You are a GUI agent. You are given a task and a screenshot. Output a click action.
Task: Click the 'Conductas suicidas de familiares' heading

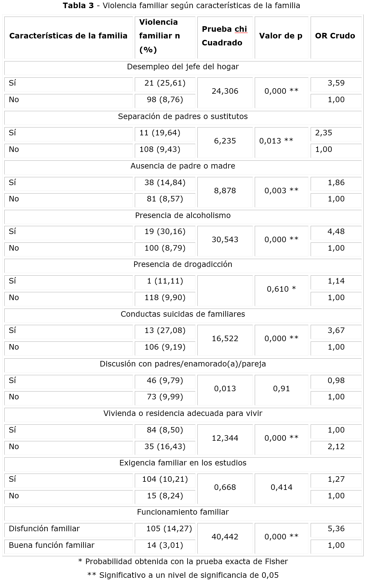click(183, 314)
